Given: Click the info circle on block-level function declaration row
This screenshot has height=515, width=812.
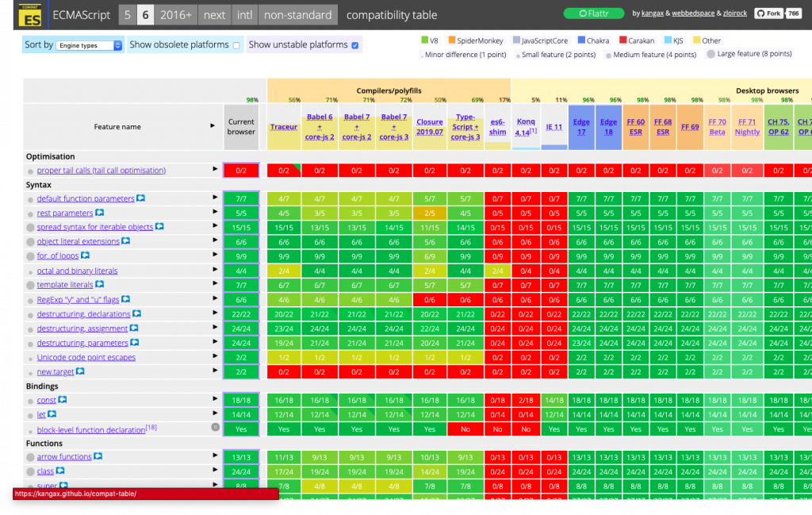Looking at the screenshot, I should [216, 428].
